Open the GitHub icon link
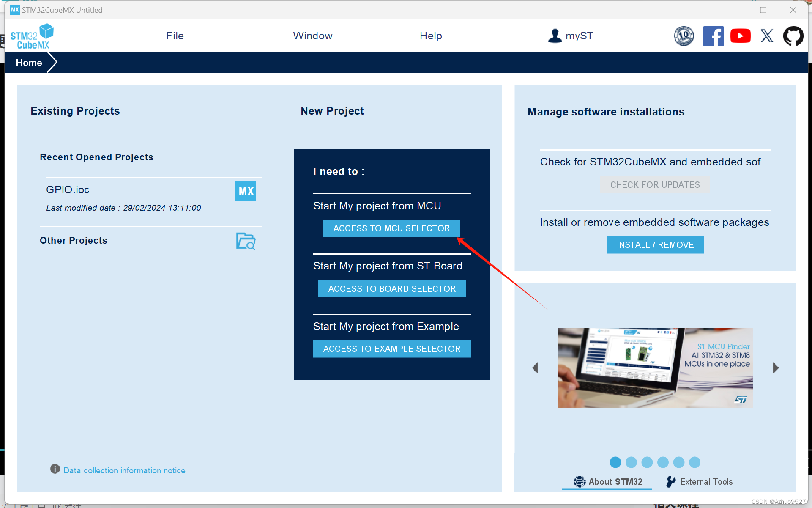The height and width of the screenshot is (508, 812). pyautogui.click(x=793, y=36)
